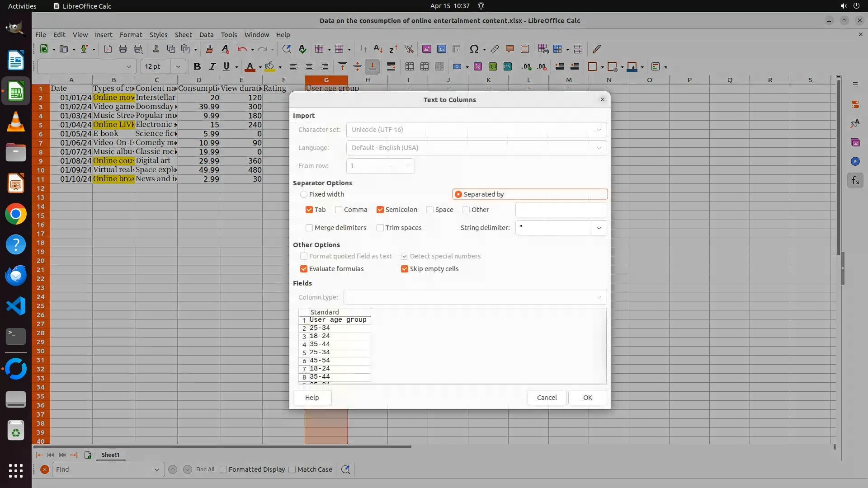This screenshot has width=868, height=488.
Task: Open Google Chrome from the dock
Action: tap(16, 214)
